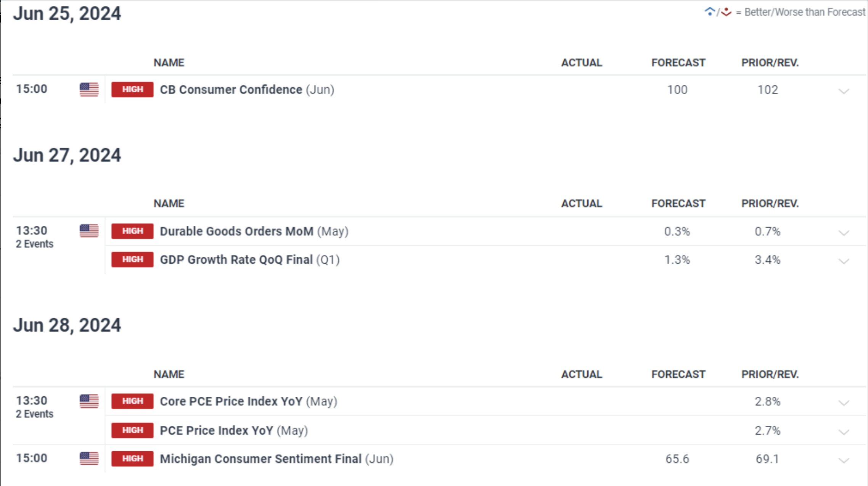Image resolution: width=868 pixels, height=486 pixels.
Task: Expand Durable Goods Orders MoM details chevron
Action: click(844, 233)
